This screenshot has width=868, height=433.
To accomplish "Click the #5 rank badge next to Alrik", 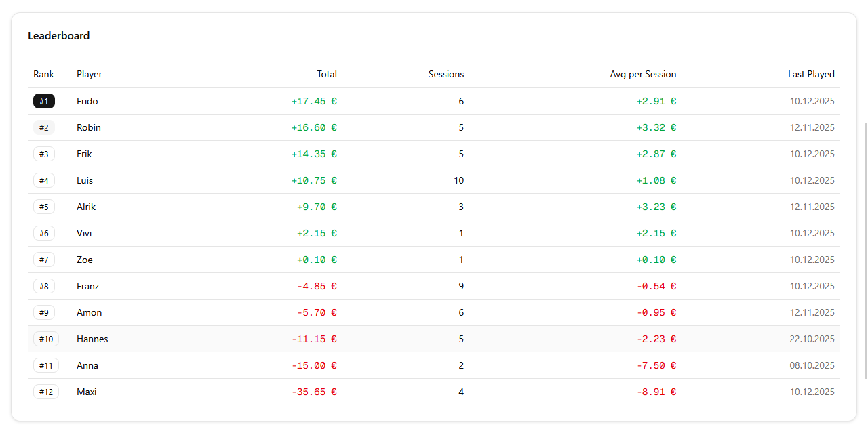I will click(43, 207).
